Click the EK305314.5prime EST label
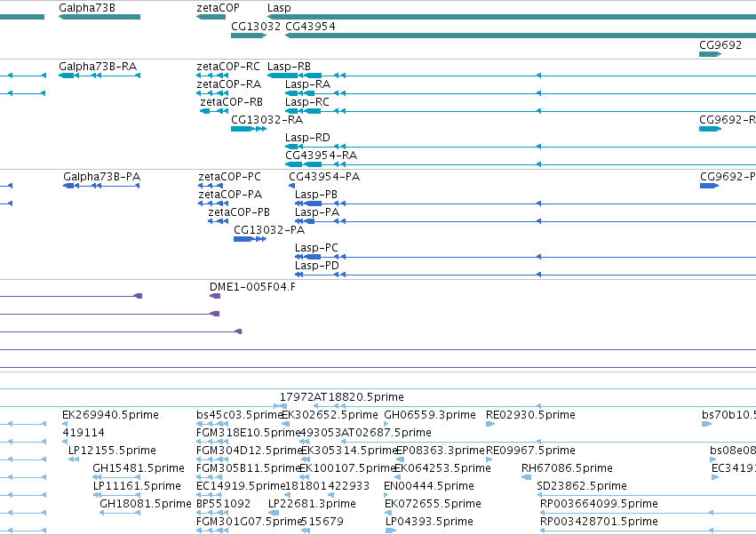This screenshot has height=535, width=756. pyautogui.click(x=349, y=451)
